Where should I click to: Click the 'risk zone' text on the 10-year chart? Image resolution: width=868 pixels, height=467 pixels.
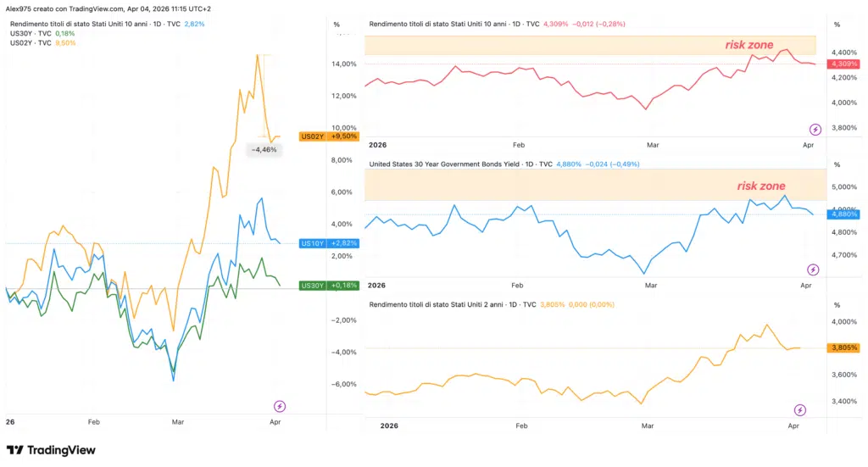tap(748, 45)
